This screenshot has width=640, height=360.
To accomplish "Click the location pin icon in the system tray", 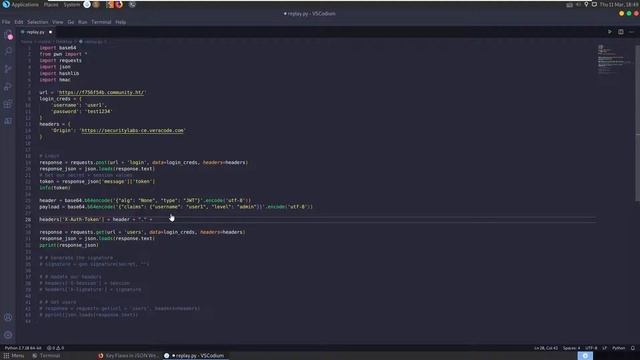I will (587, 4).
